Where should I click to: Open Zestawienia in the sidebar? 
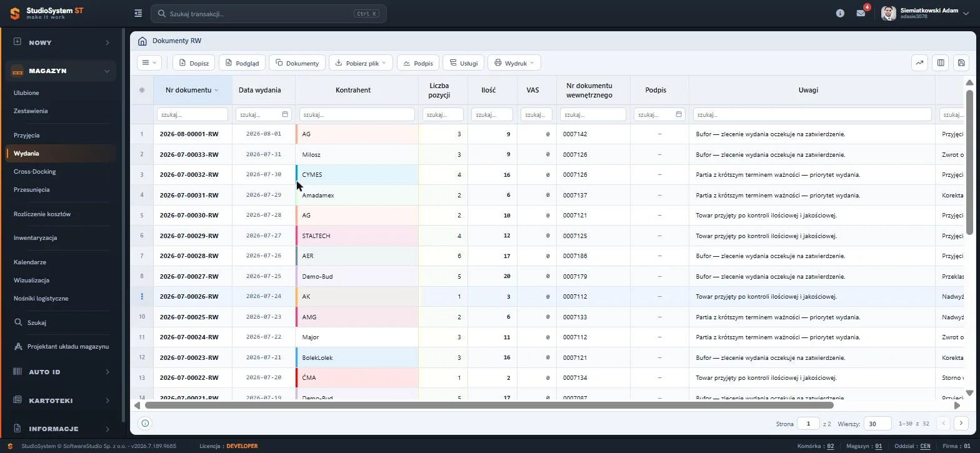pyautogui.click(x=31, y=111)
